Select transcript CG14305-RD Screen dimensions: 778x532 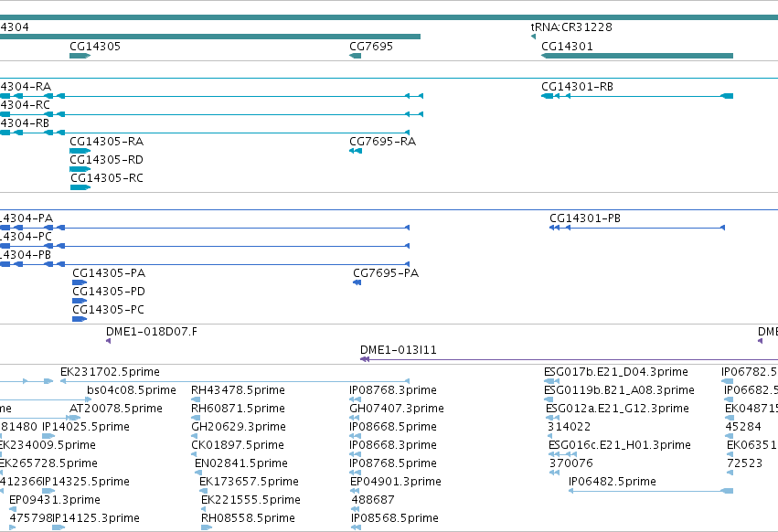point(106,160)
